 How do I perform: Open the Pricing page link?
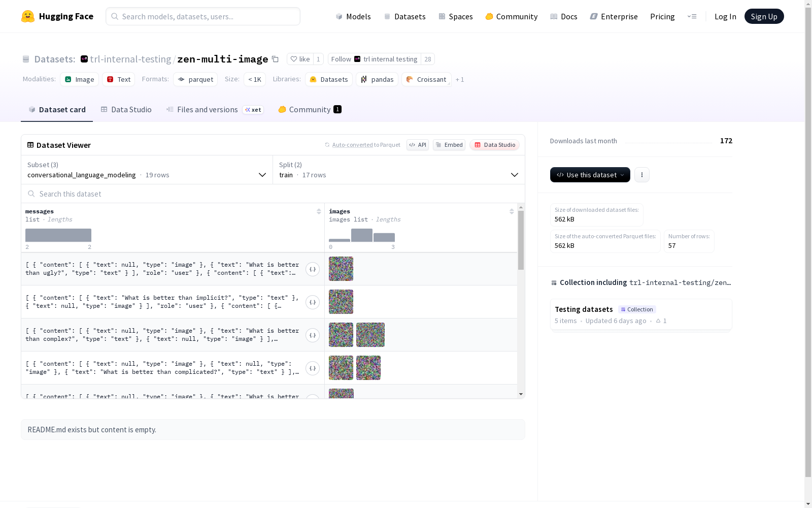(x=662, y=16)
